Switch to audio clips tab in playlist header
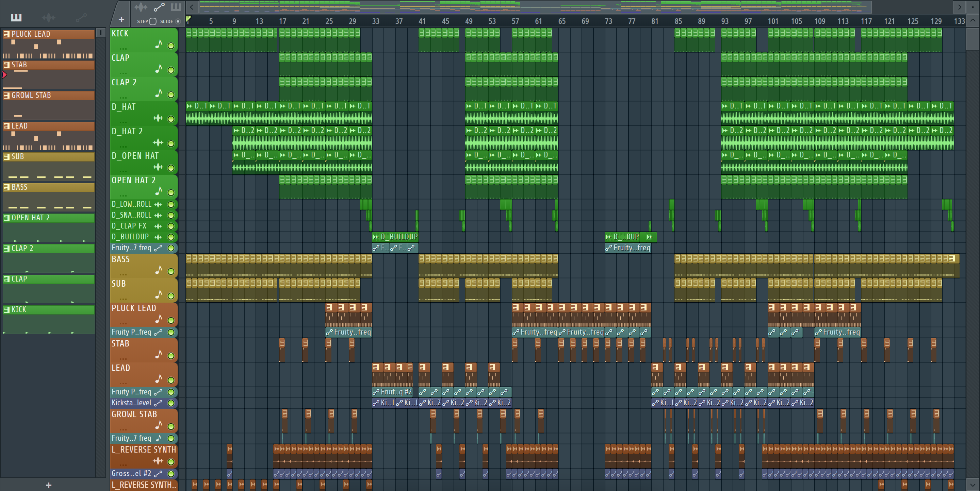The width and height of the screenshot is (980, 491). click(x=141, y=7)
